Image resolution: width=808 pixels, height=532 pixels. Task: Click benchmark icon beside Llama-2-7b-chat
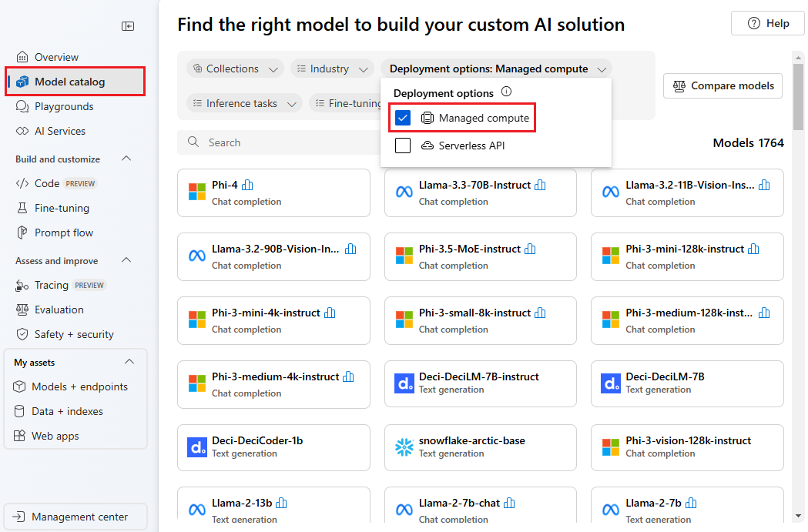(509, 503)
